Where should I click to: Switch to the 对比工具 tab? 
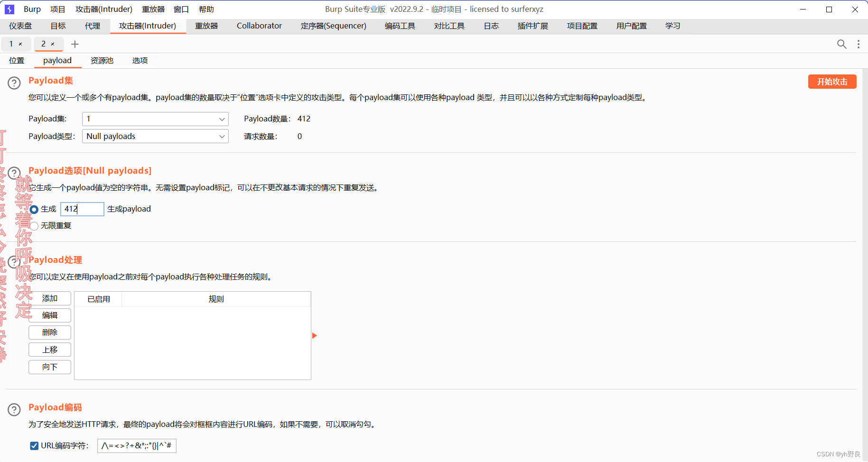click(449, 26)
